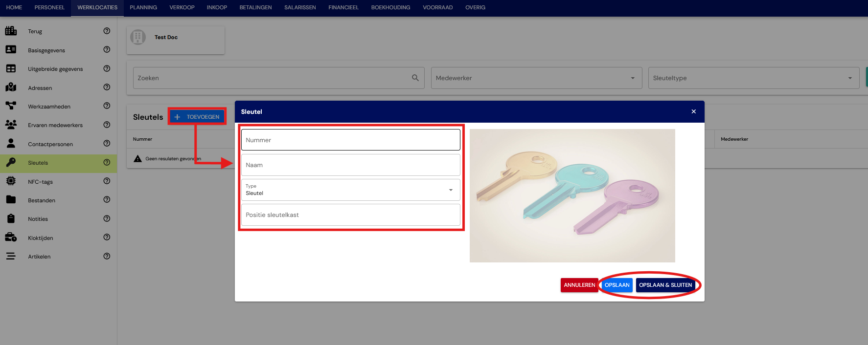Open the NFC-tags chip icon

[x=11, y=181]
